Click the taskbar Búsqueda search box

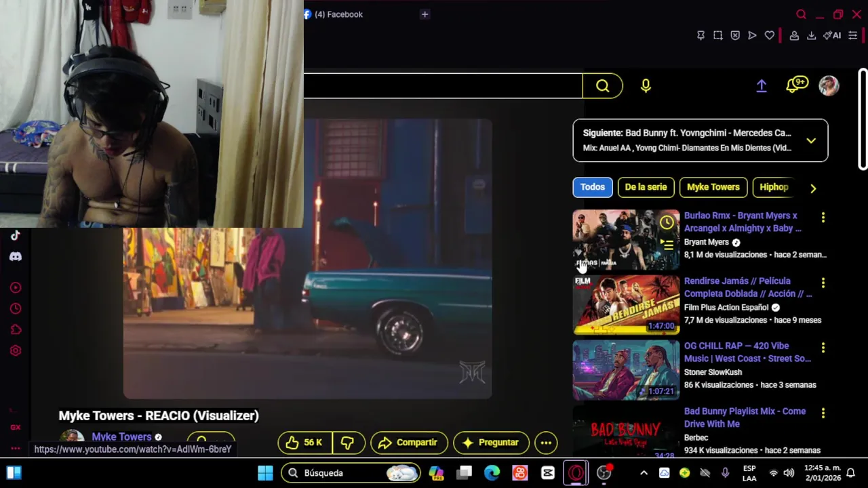(351, 473)
